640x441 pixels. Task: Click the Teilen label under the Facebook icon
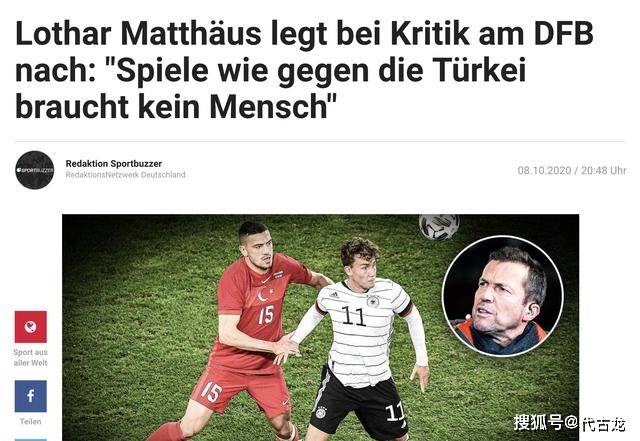(31, 421)
